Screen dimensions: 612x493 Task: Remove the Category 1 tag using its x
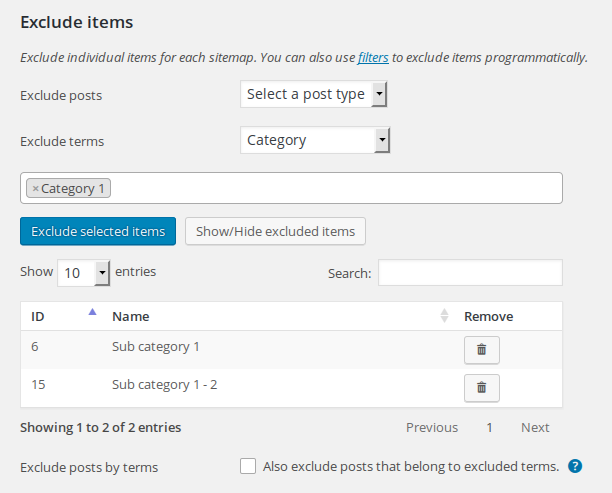pyautogui.click(x=36, y=189)
